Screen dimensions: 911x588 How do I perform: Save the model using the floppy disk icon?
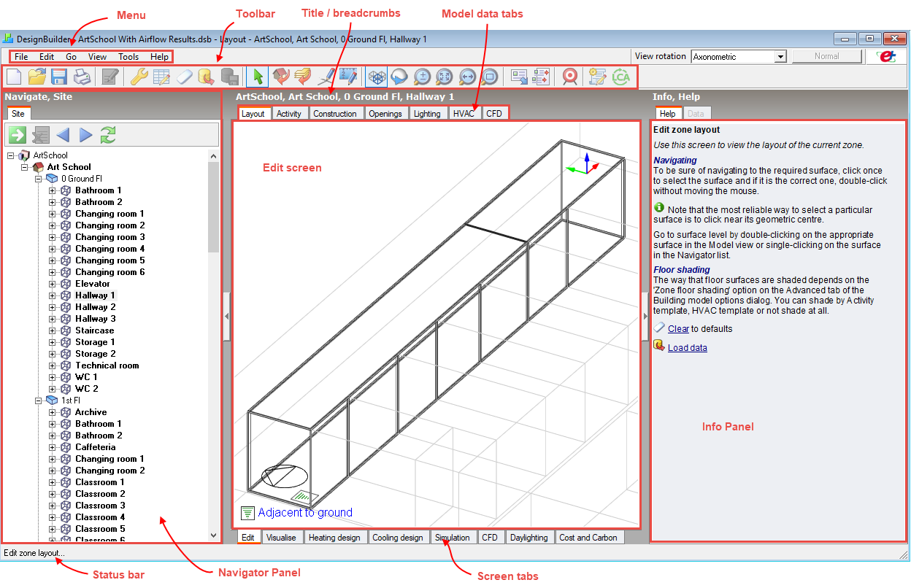pos(59,76)
